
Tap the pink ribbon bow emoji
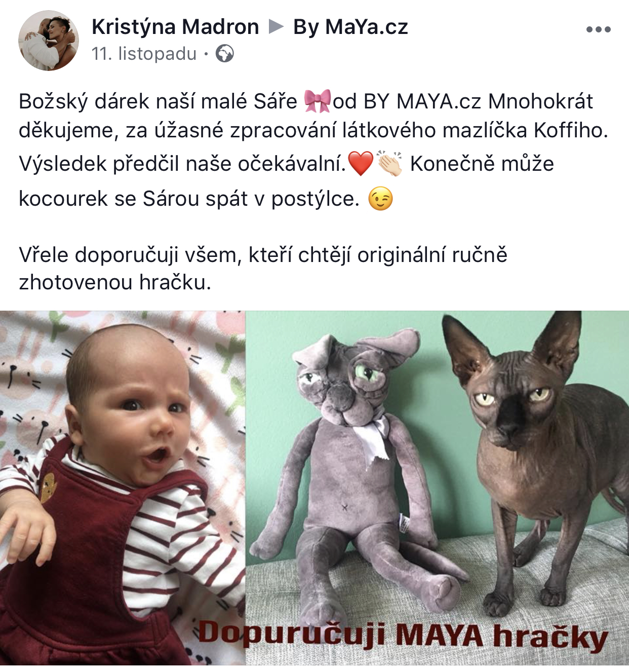[318, 100]
